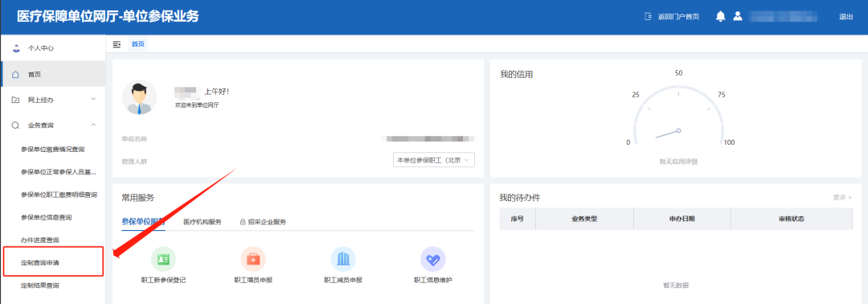Click the lock icon beside 招采企业服务
The height and width of the screenshot is (304, 868).
tap(243, 222)
